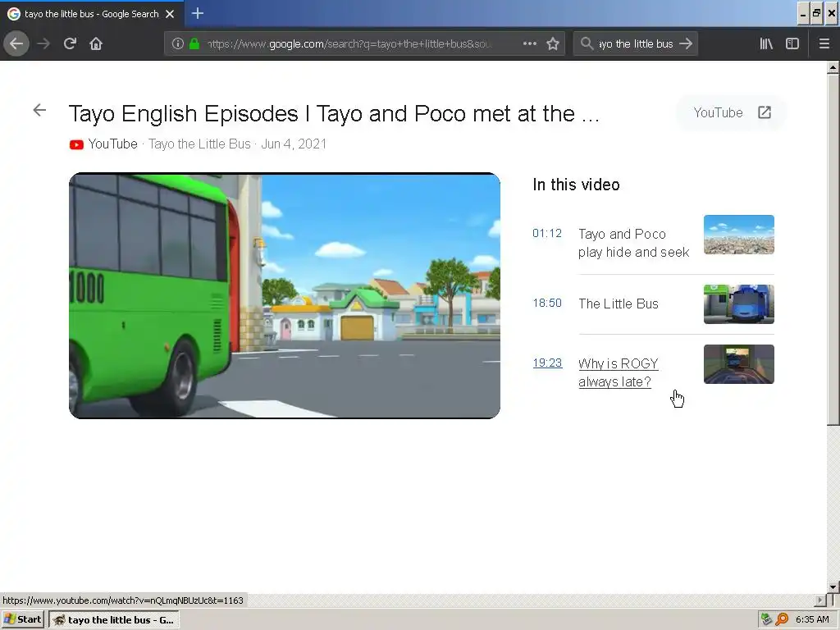Submit search with the arrow button

click(x=686, y=43)
